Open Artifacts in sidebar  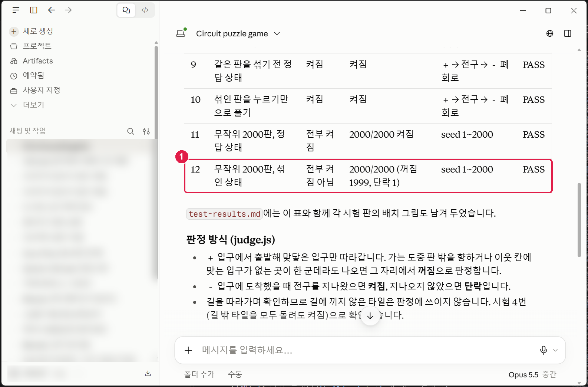point(37,61)
